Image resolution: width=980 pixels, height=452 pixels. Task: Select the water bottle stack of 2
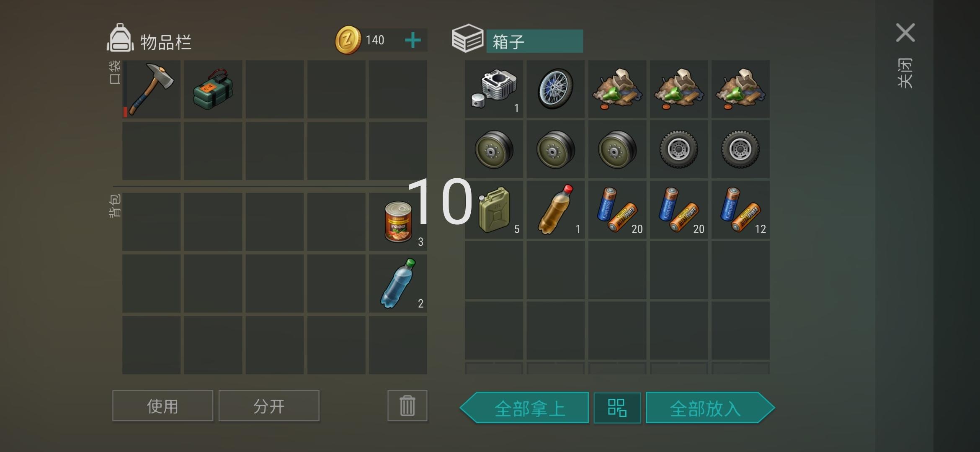point(398,283)
